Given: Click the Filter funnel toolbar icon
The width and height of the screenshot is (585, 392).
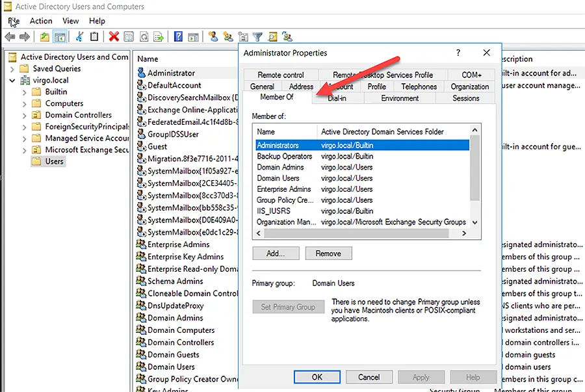Looking at the screenshot, I should 257,36.
